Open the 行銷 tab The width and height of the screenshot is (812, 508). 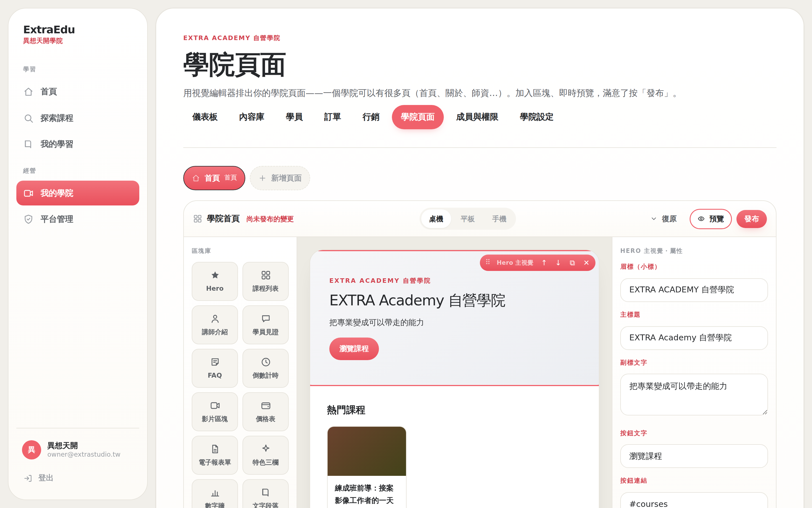[x=371, y=117]
